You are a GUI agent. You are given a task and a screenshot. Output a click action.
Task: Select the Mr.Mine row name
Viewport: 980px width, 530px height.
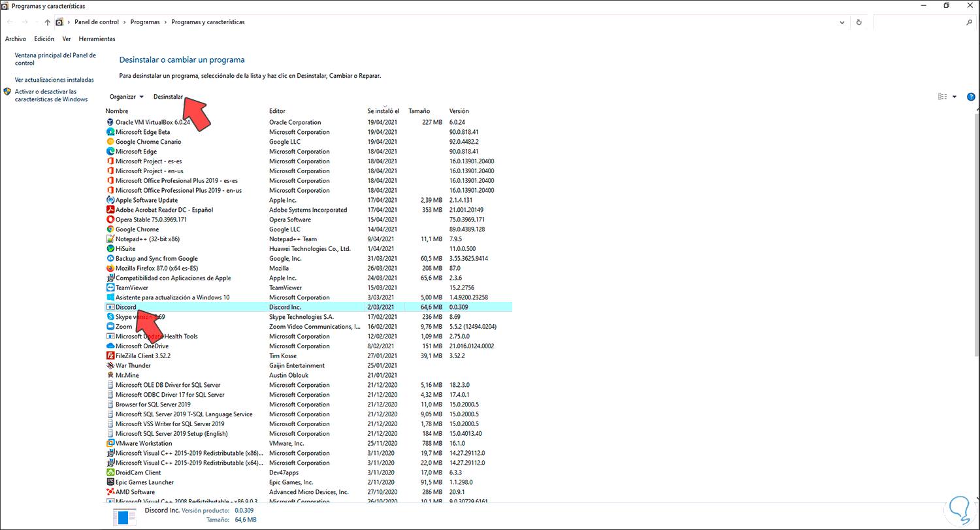127,375
